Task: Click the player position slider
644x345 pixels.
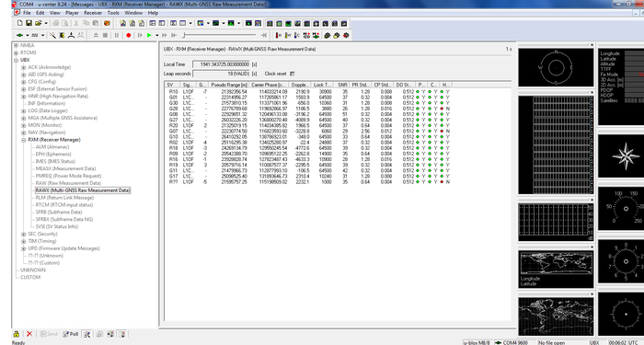Action: 220,36
